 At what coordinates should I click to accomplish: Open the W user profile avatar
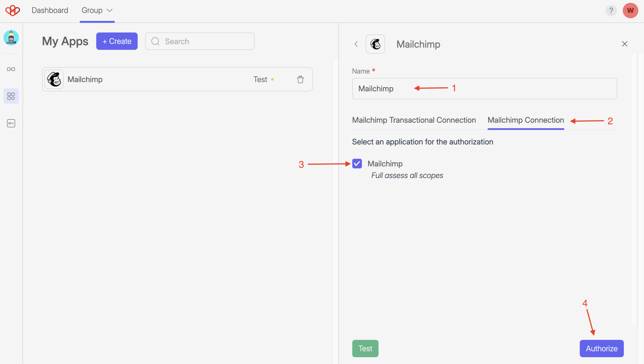[x=630, y=11]
